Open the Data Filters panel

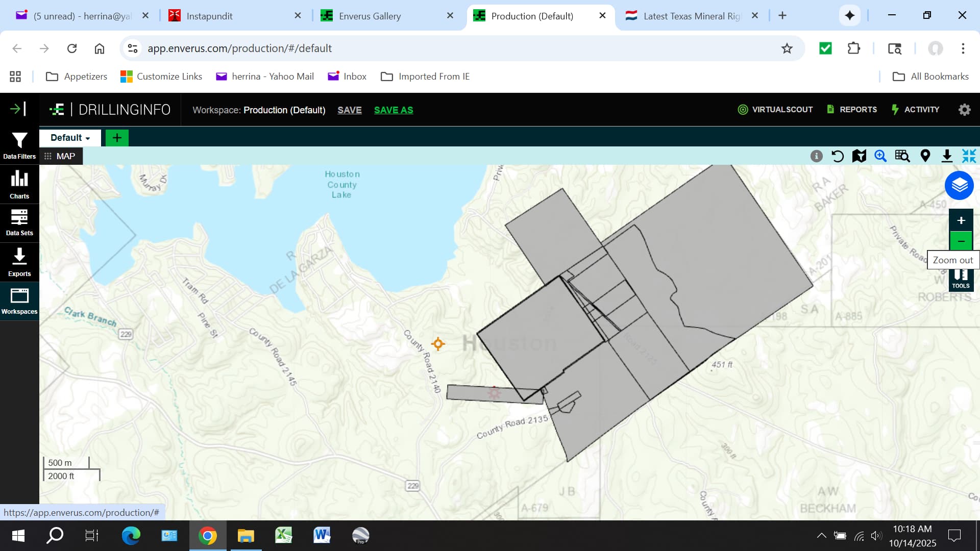point(19,145)
